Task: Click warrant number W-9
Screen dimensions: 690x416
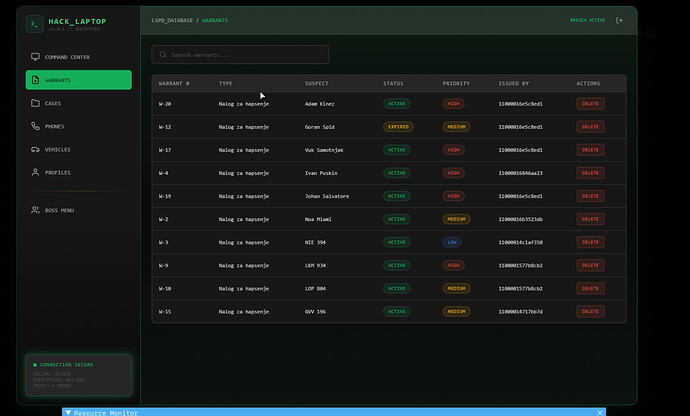Action: (163, 265)
